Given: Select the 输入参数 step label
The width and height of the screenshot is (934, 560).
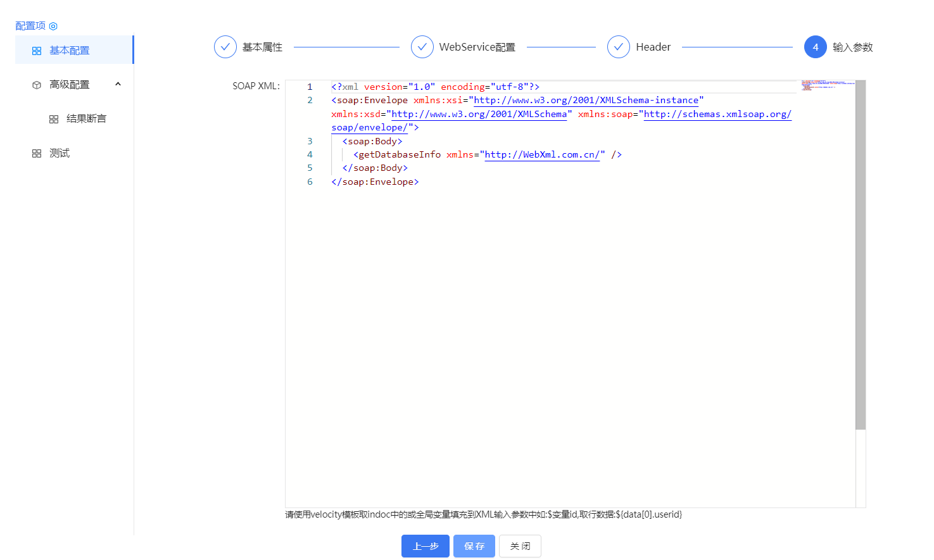Looking at the screenshot, I should point(853,47).
